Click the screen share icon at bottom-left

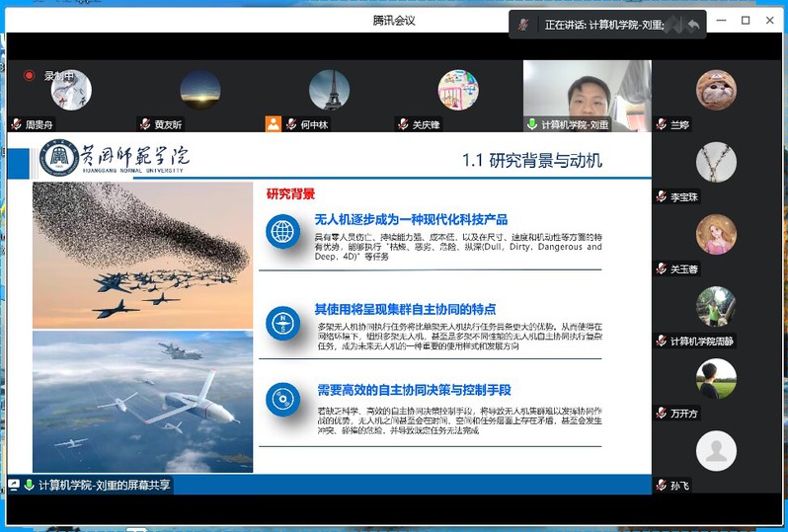coord(15,485)
